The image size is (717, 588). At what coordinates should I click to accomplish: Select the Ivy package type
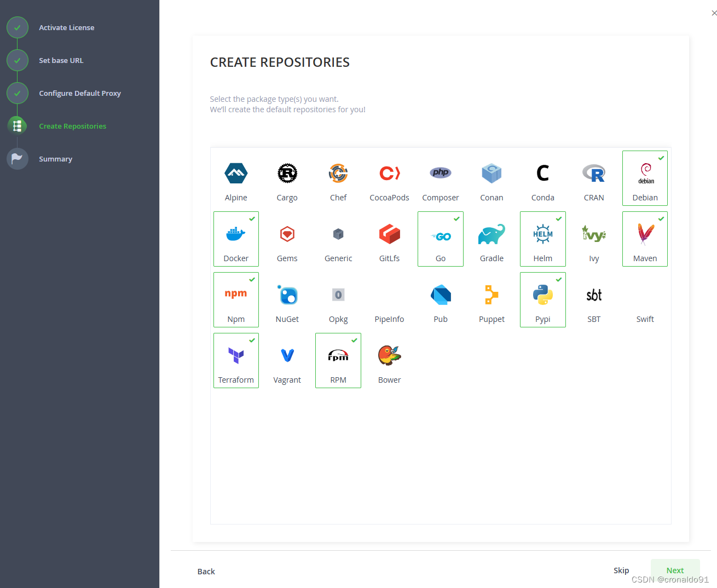pyautogui.click(x=594, y=239)
